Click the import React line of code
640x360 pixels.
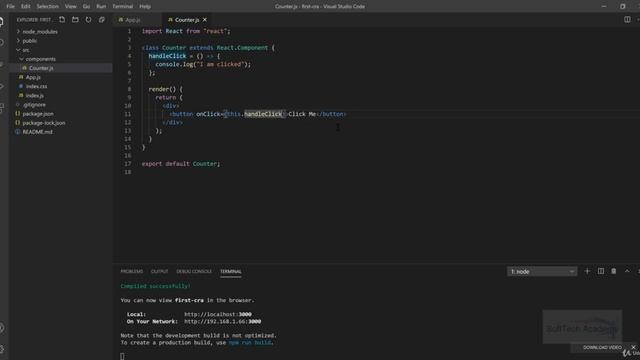point(186,31)
